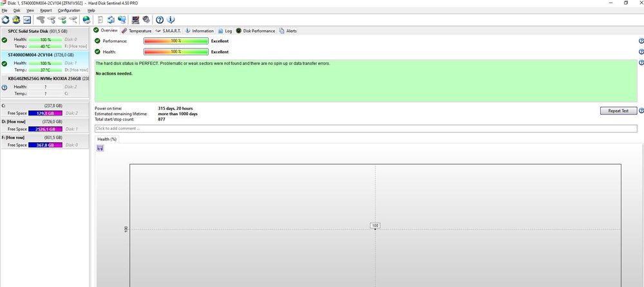Viewport: 644px width, 287px height.
Task: Click the document report toolbar icon
Action: (x=100, y=20)
